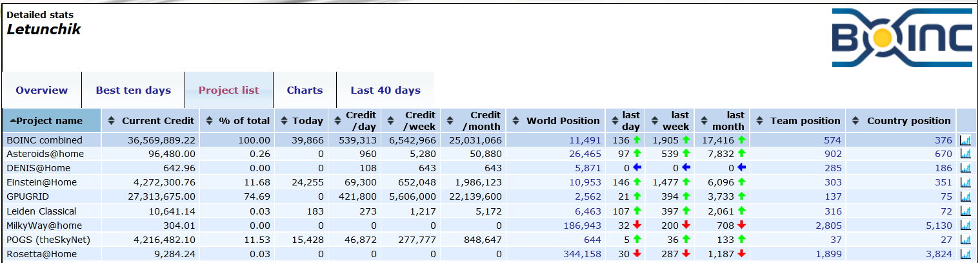Sort table by World Position header
The width and height of the screenshot is (980, 263).
click(556, 121)
